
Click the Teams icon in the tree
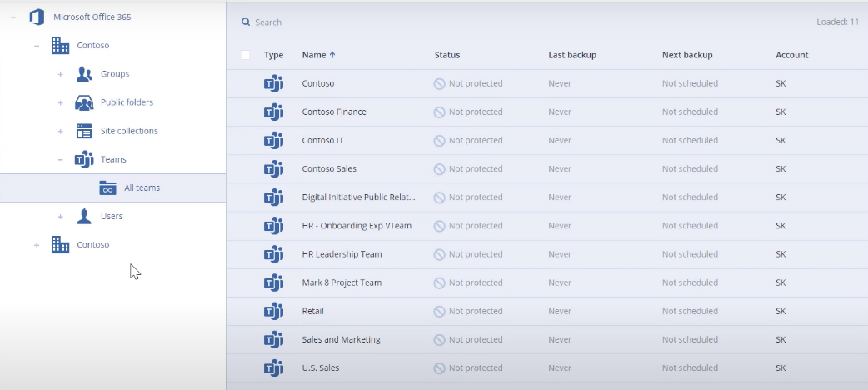click(84, 159)
